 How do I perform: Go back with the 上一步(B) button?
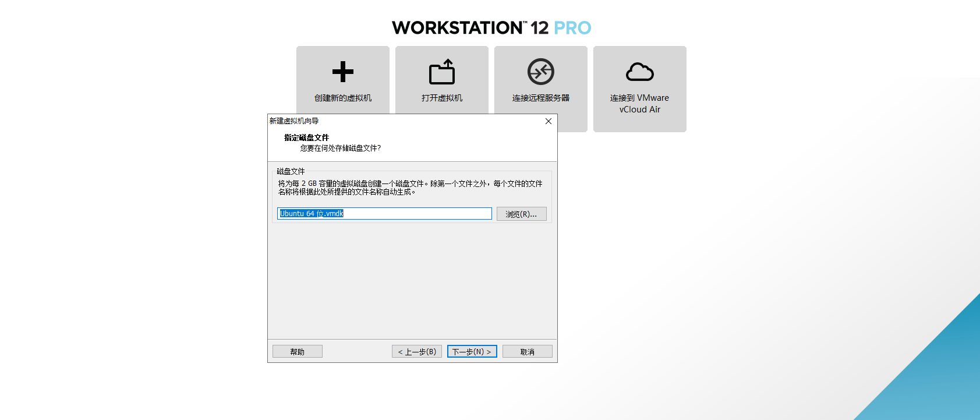click(417, 352)
